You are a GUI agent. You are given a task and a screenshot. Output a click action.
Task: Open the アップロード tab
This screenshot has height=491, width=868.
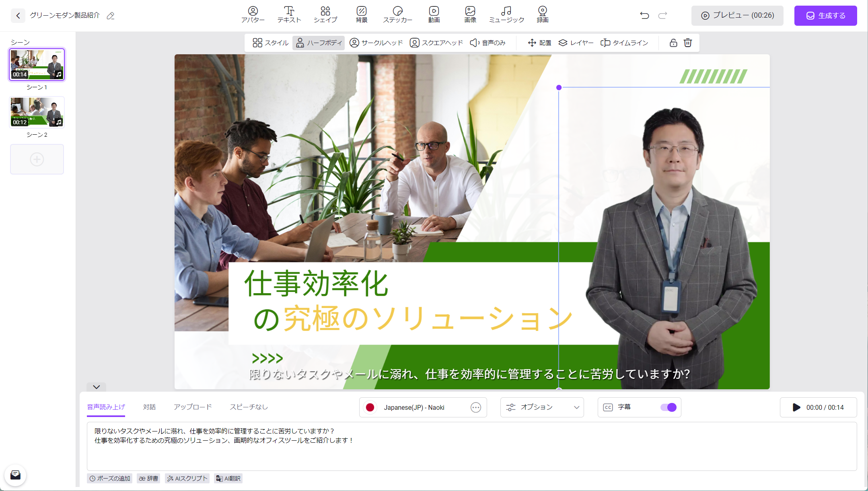(x=193, y=407)
